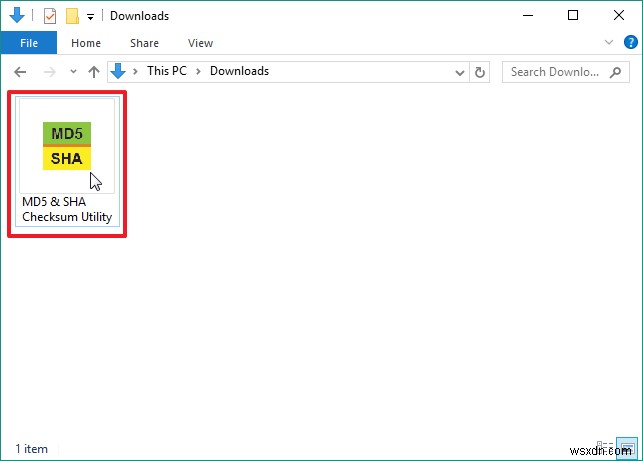
Task: Click the MD5 & SHA Checksum Utility filename label
Action: click(67, 209)
